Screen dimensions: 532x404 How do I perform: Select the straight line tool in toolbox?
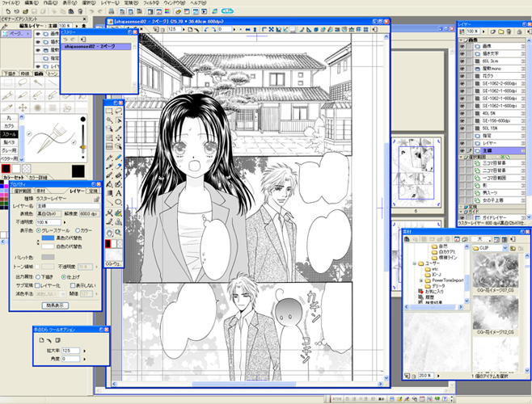[x=109, y=202]
